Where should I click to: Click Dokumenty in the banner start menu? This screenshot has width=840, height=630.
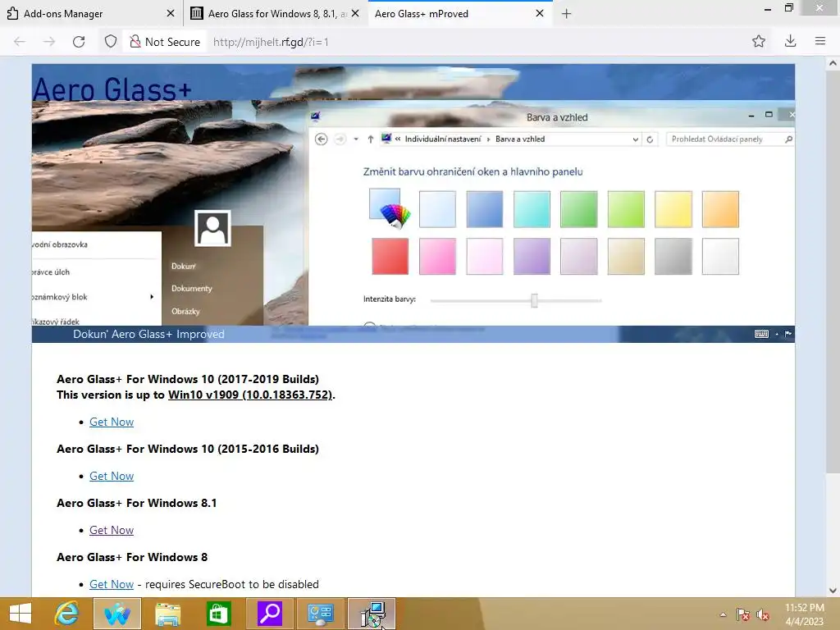[192, 288]
